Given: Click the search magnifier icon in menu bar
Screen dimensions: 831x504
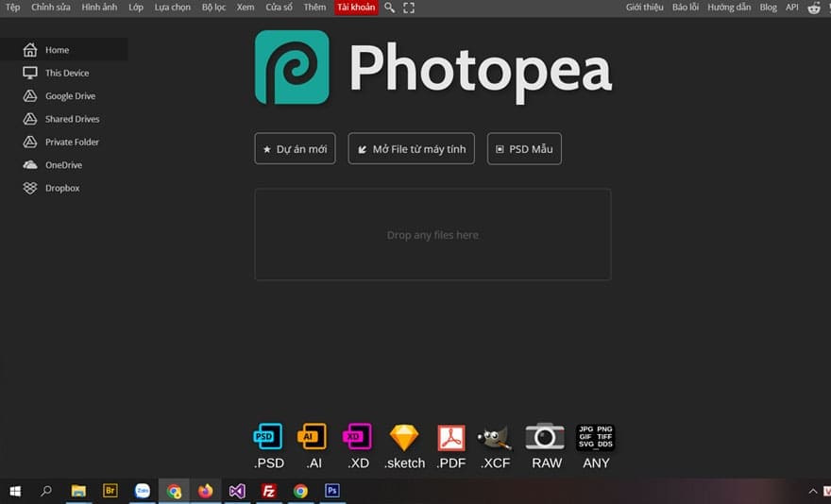Looking at the screenshot, I should [389, 8].
